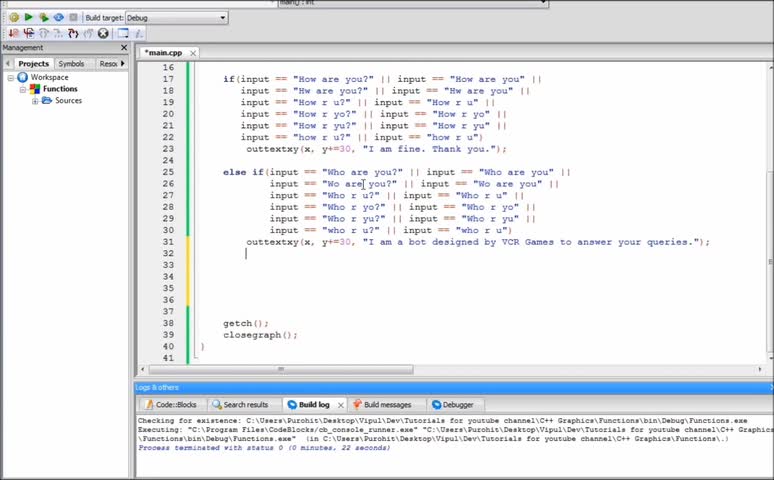The height and width of the screenshot is (480, 774).
Task: Click the else if keyword on line 25
Action: [243, 172]
